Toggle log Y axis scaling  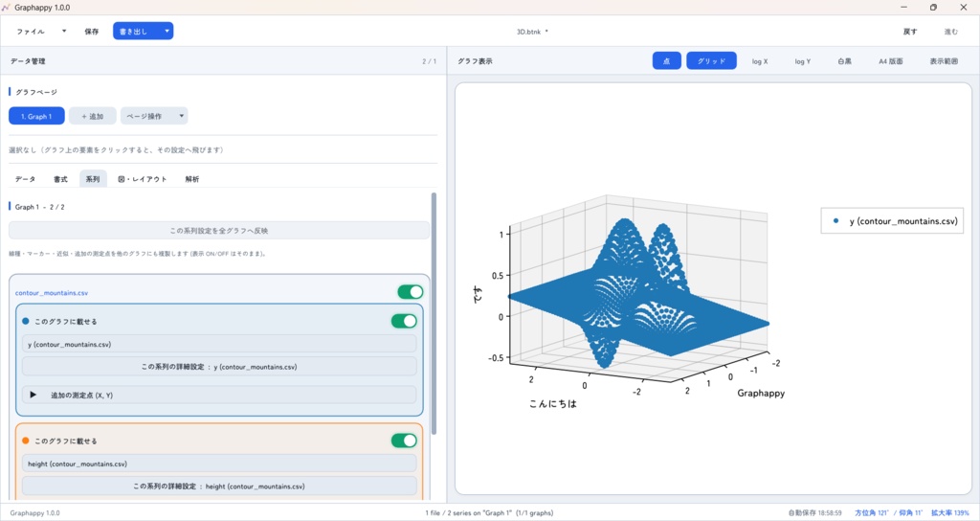(803, 61)
